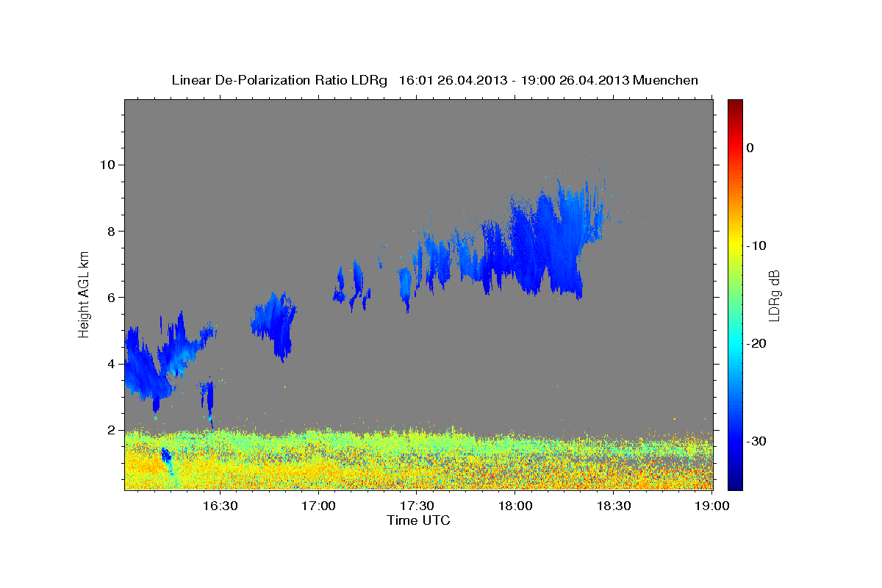Click the 18:30 time tick label
This screenshot has width=882, height=588.
614,506
